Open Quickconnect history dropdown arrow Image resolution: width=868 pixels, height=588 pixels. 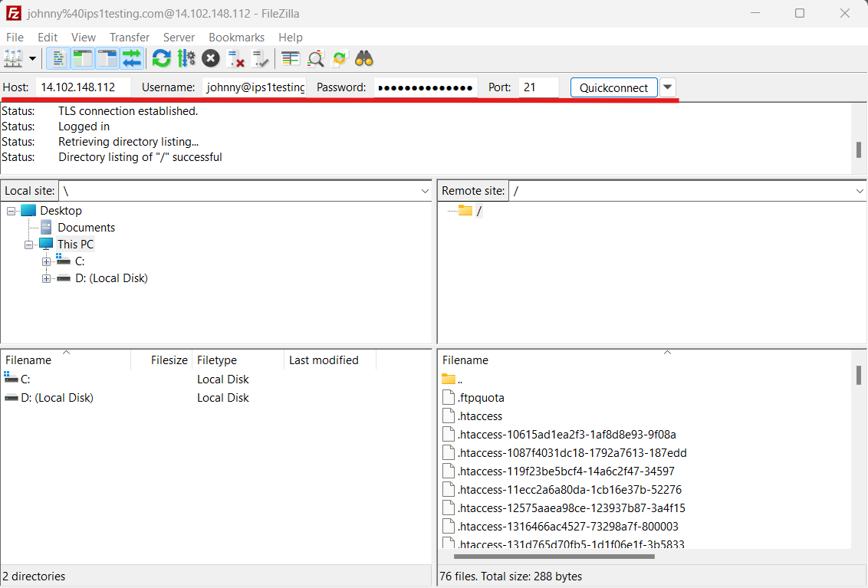click(x=668, y=87)
